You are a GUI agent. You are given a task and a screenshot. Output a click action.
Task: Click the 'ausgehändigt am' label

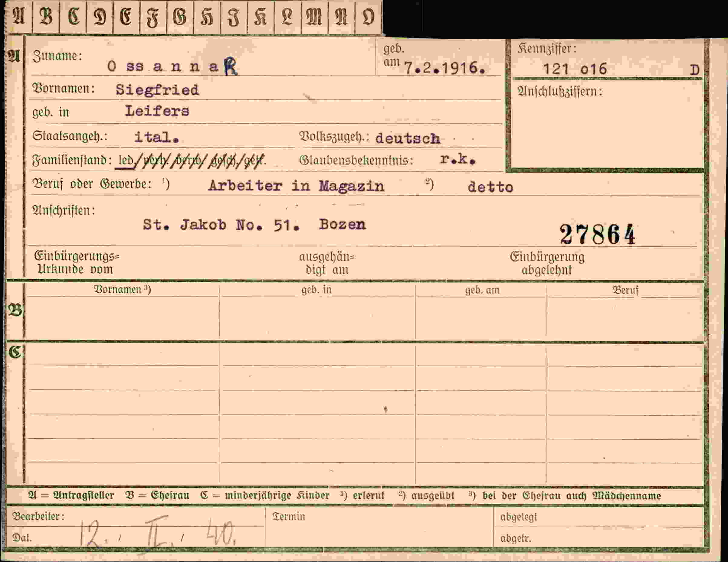(x=327, y=263)
